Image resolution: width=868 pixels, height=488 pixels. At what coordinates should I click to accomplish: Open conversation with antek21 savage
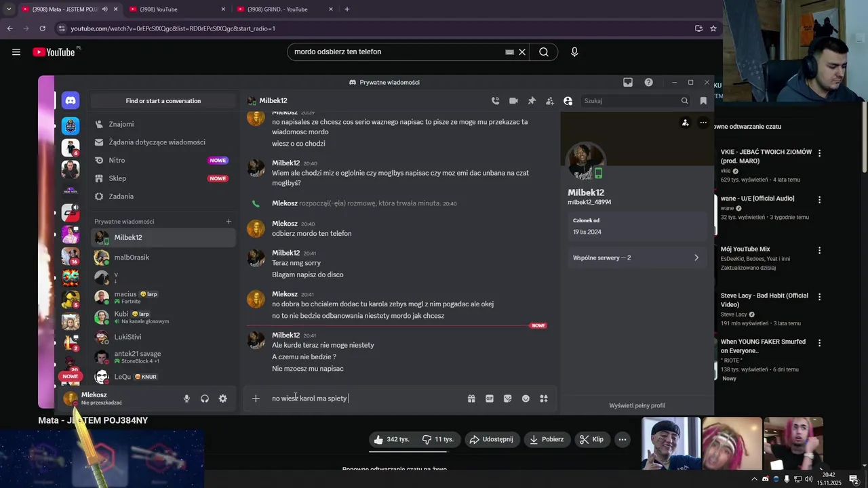[x=163, y=357]
